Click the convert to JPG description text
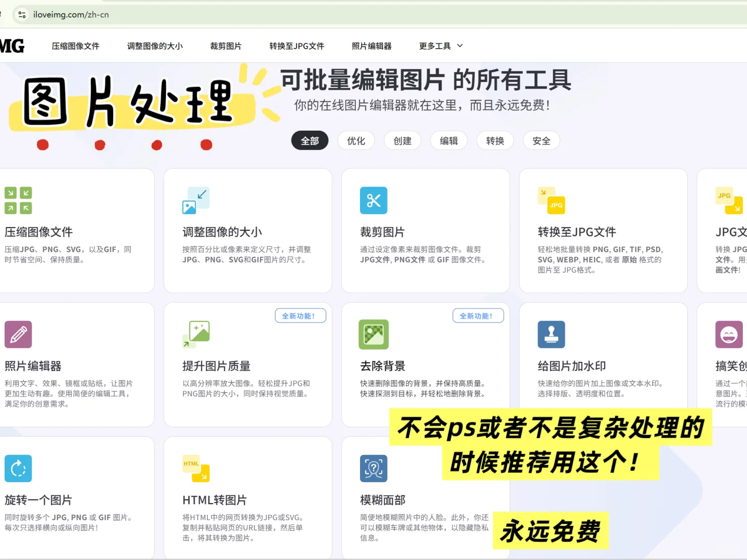Viewport: 747px width, 560px height. [x=600, y=260]
